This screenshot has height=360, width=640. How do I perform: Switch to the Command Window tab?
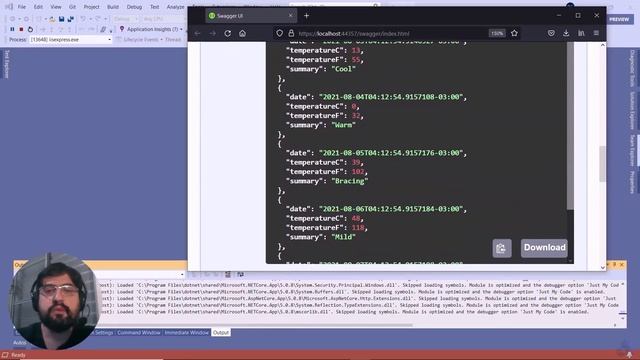pos(139,333)
